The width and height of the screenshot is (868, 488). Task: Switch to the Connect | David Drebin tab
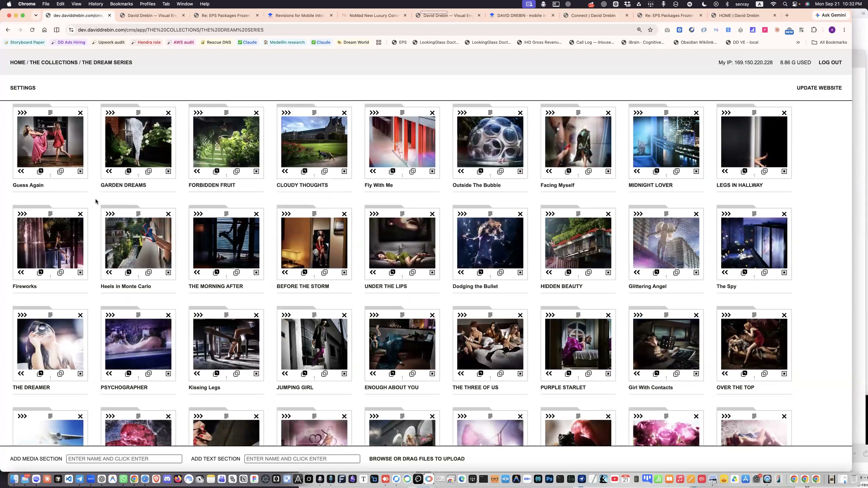click(x=596, y=15)
